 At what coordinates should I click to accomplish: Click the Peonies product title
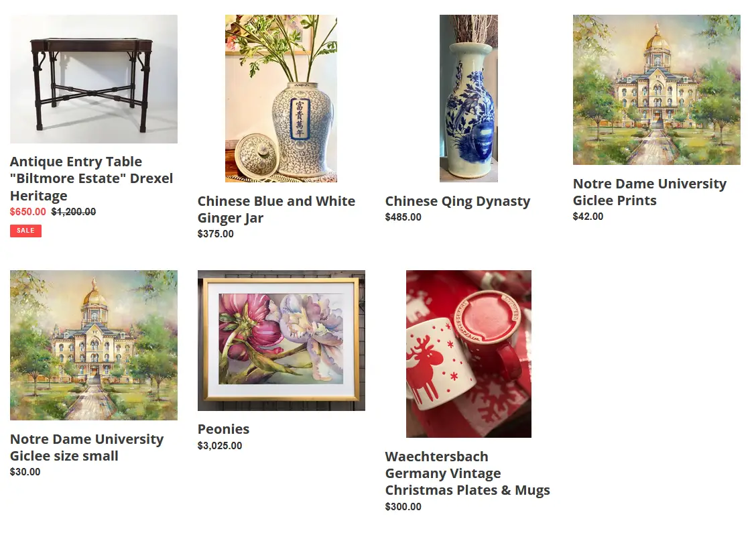[223, 429]
